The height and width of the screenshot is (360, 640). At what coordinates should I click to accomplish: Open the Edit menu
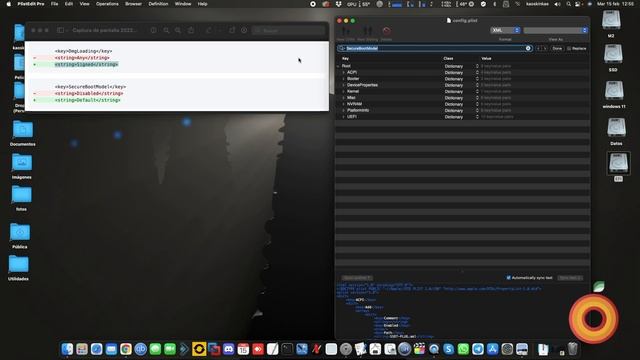click(69, 4)
